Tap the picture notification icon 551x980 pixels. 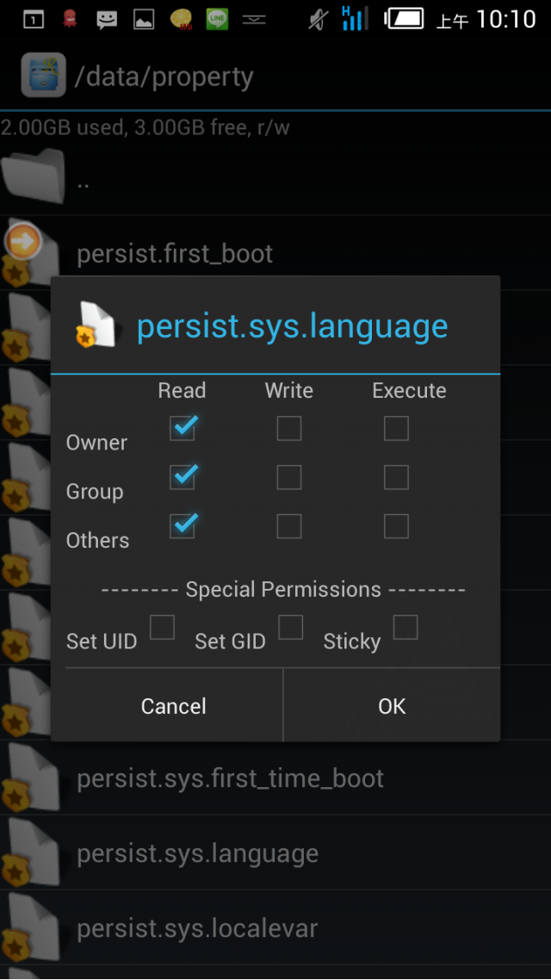click(144, 20)
